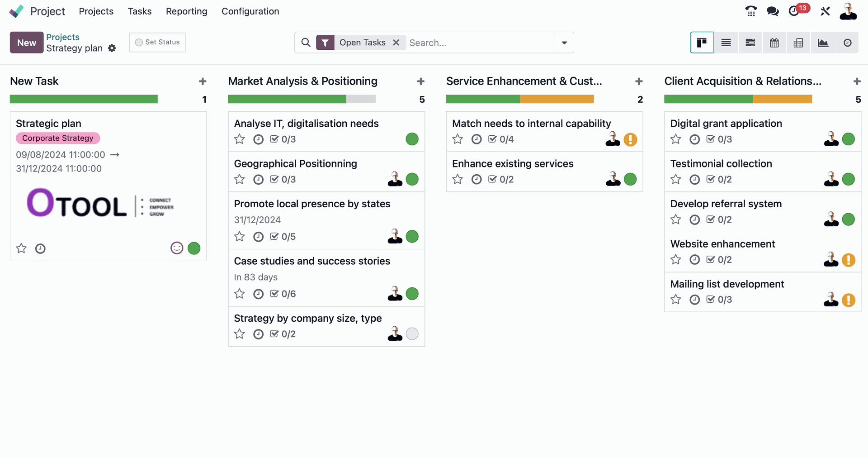
Task: Open the Reporting menu
Action: pos(186,11)
